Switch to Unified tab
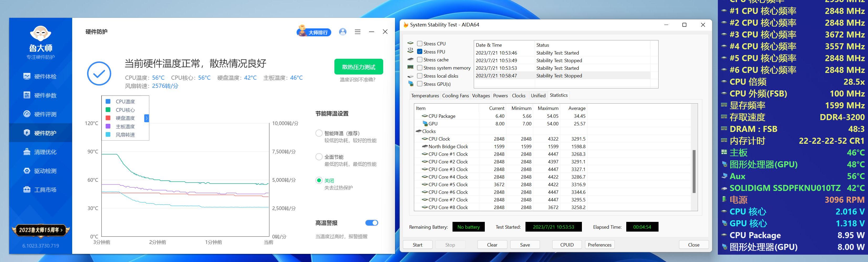The height and width of the screenshot is (262, 868). pos(538,96)
